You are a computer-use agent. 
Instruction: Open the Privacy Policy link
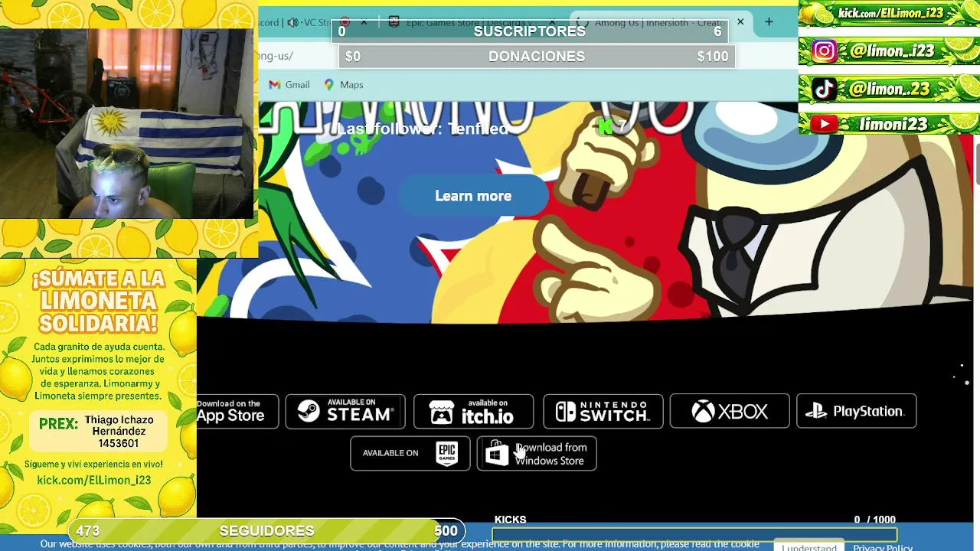point(883,548)
